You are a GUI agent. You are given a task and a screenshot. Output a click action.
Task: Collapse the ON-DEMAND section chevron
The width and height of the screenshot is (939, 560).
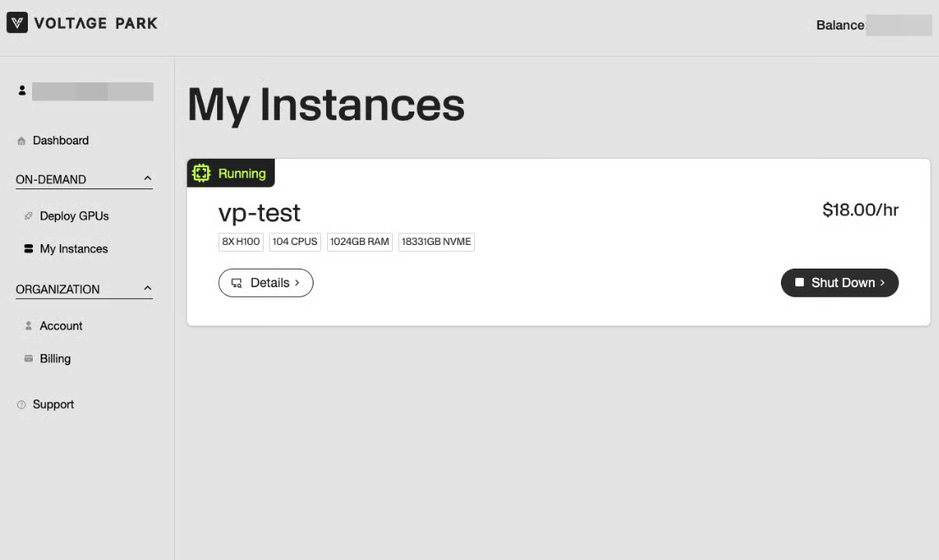148,179
